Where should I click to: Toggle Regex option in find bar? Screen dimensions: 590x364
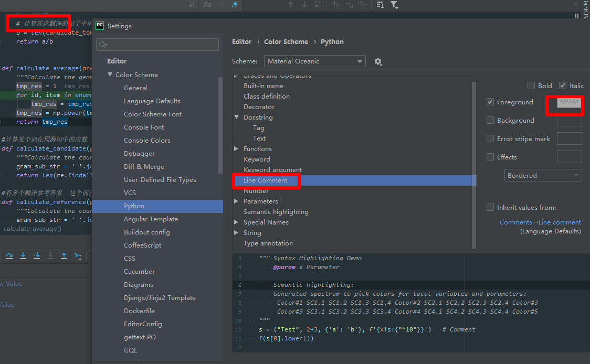tap(235, 5)
